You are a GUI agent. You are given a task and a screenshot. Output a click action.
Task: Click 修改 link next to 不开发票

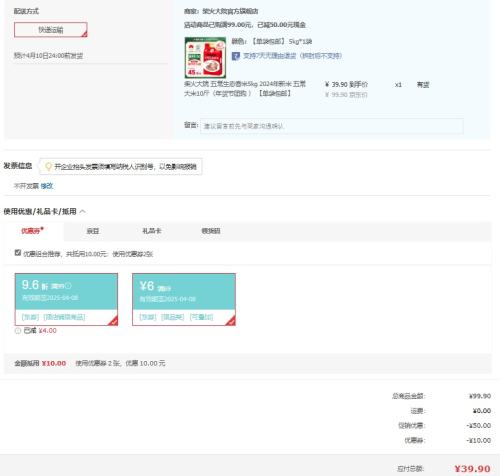pos(47,186)
